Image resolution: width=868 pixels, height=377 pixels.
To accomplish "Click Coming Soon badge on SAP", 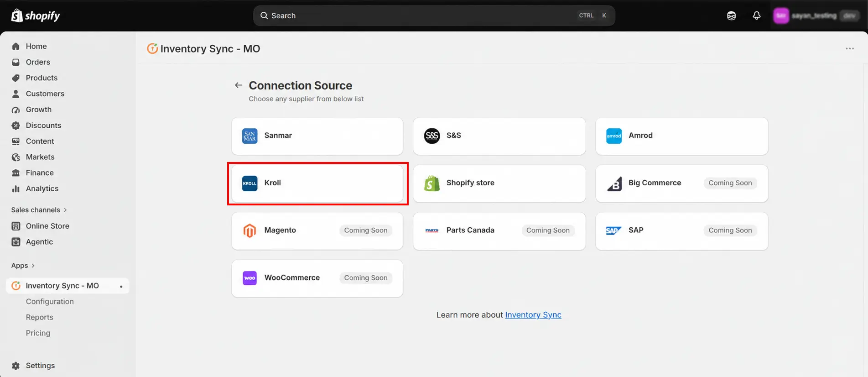I will pos(730,230).
